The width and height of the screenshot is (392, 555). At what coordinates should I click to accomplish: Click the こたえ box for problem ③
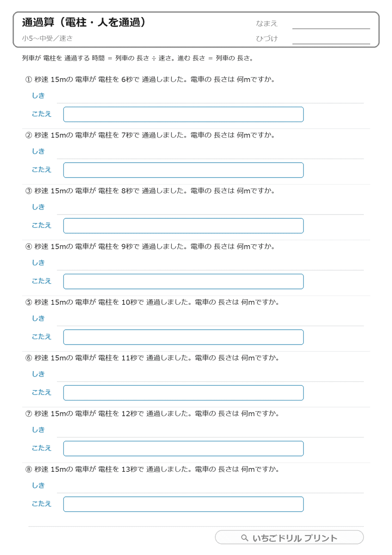point(184,226)
